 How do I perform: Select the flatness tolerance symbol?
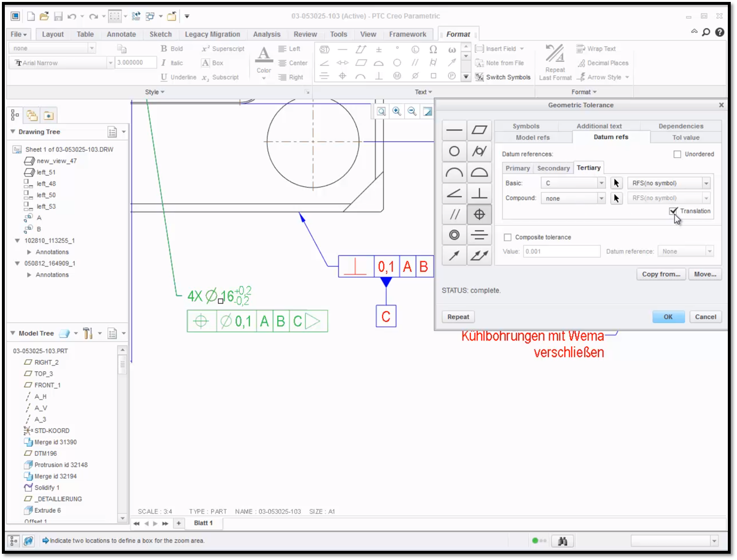pyautogui.click(x=479, y=130)
